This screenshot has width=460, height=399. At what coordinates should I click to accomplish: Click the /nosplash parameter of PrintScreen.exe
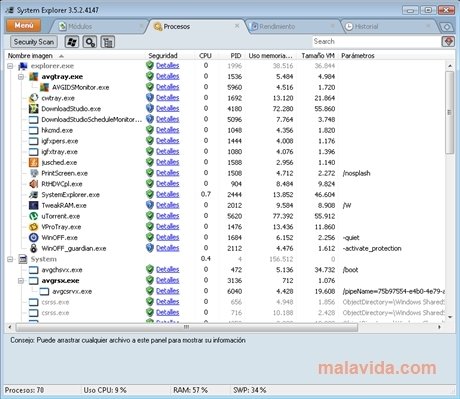[356, 173]
